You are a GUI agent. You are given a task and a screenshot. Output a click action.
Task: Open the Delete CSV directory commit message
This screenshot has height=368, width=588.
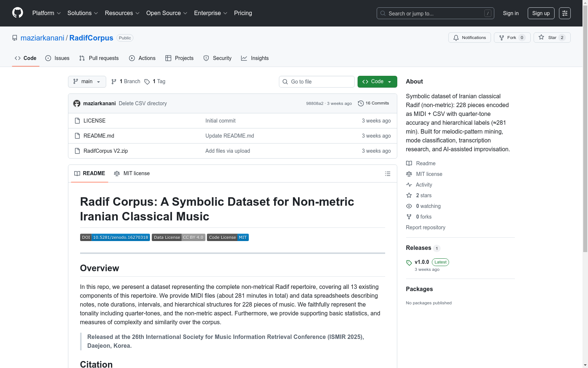click(143, 103)
